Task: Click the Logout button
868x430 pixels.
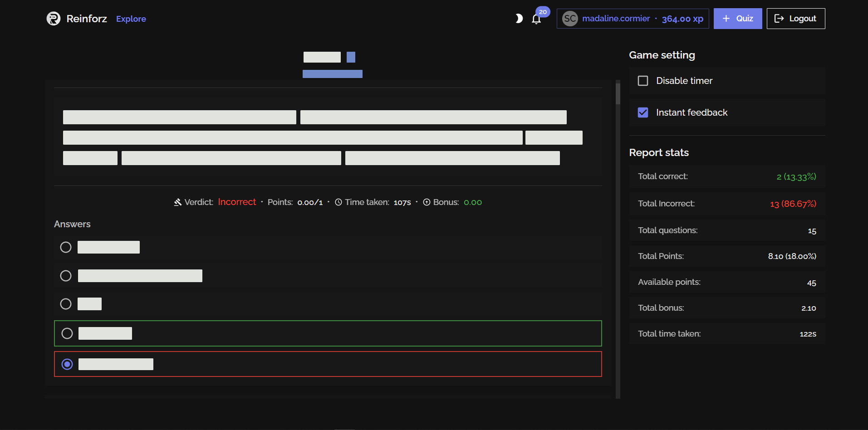Action: pyautogui.click(x=796, y=19)
